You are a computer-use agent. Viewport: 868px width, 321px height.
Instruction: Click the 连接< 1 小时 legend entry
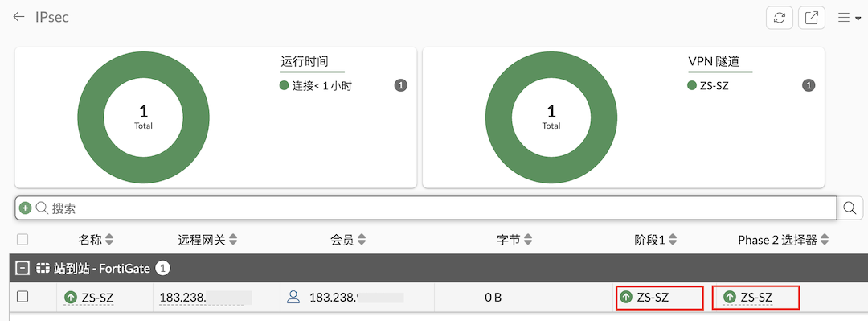click(316, 86)
